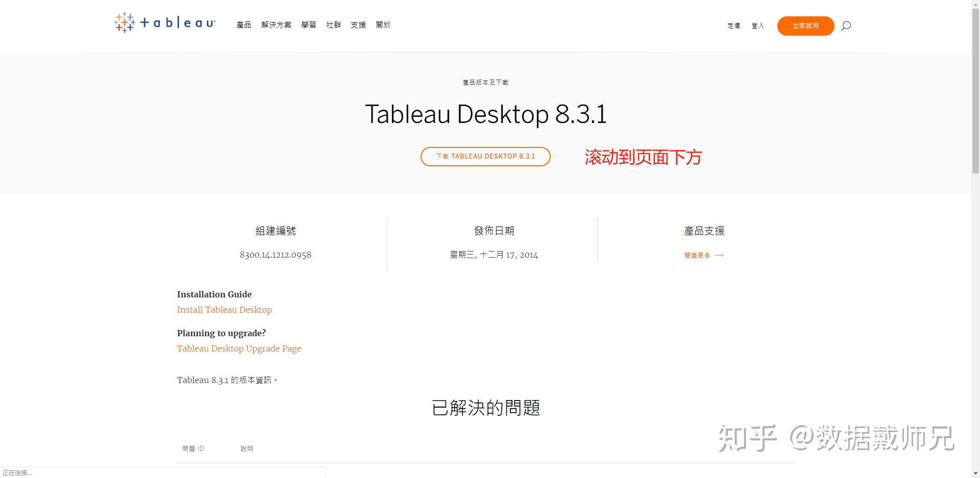Open Install Tableau Desktop link
980x478 pixels.
pos(225,310)
